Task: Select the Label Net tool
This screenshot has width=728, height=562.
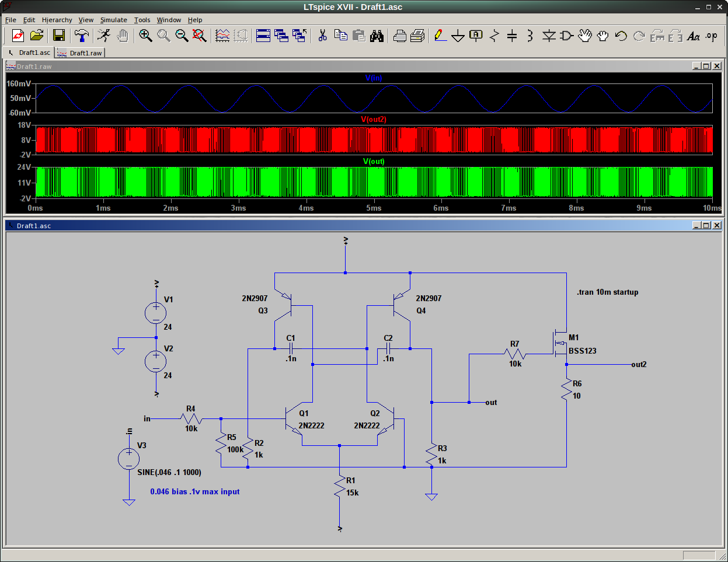Action: [x=476, y=36]
